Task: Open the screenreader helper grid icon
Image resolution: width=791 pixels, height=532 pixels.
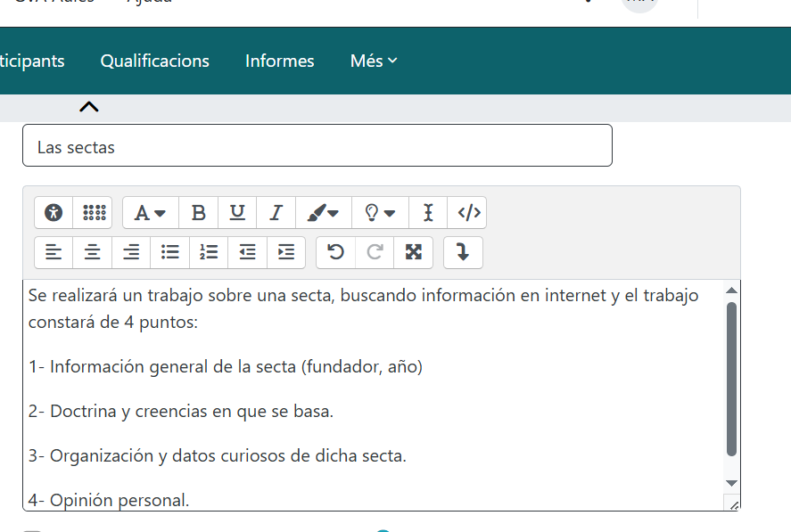Action: [93, 213]
